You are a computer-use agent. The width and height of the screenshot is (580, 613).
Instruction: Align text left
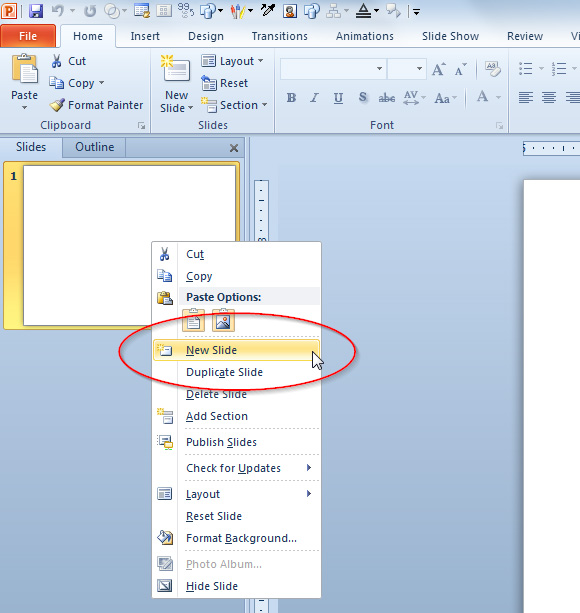(x=526, y=97)
